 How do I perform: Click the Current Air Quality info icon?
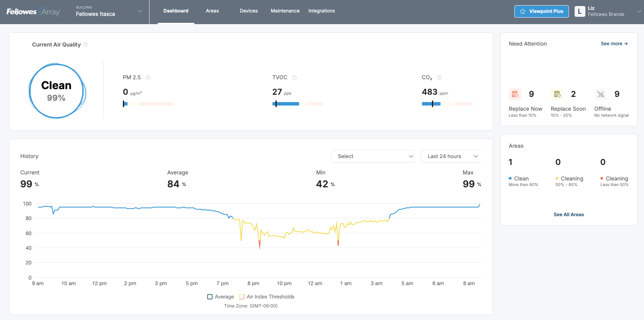coord(85,44)
